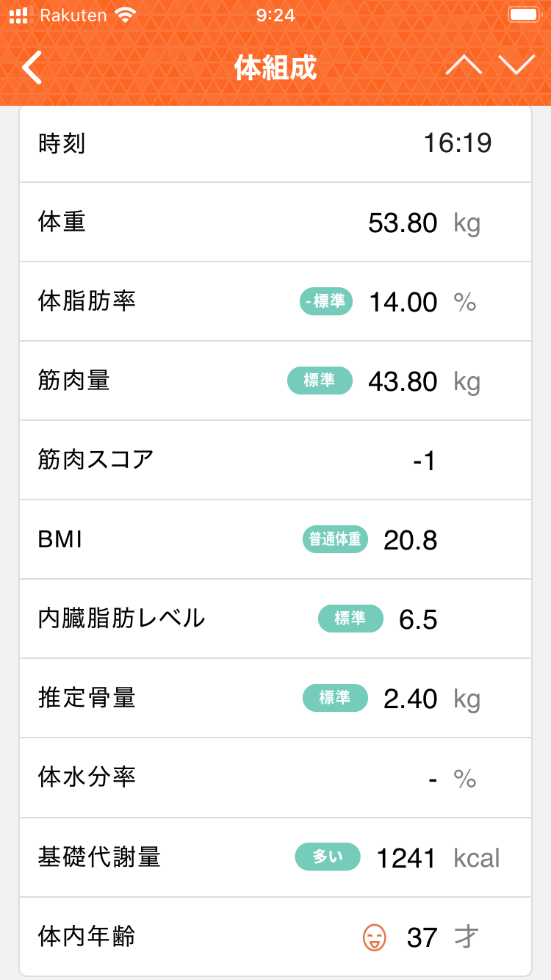Tap the 9:24 clock in status bar
Viewport: 551px width, 980px height.
coord(275,15)
